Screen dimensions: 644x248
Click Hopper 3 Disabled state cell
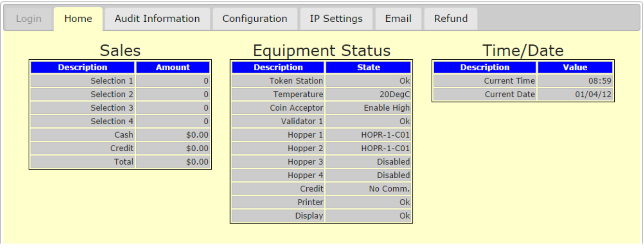(368, 162)
